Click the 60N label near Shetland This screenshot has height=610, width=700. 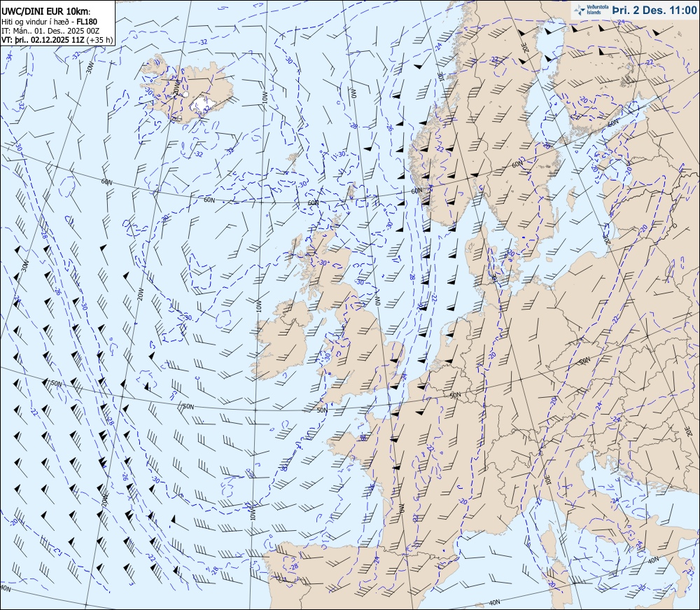[314, 202]
